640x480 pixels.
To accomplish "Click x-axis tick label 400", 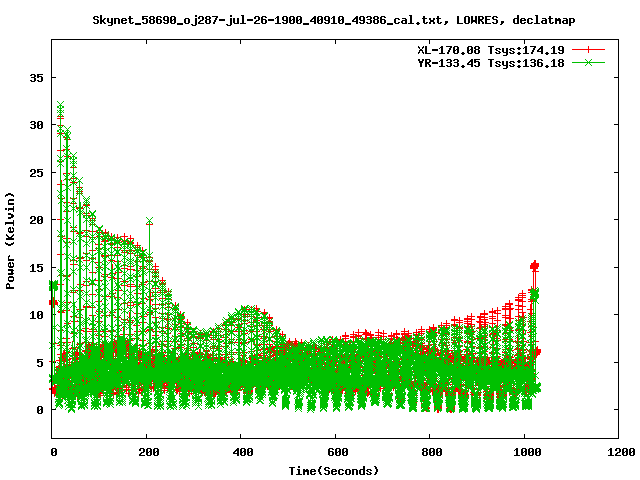I will tap(243, 452).
